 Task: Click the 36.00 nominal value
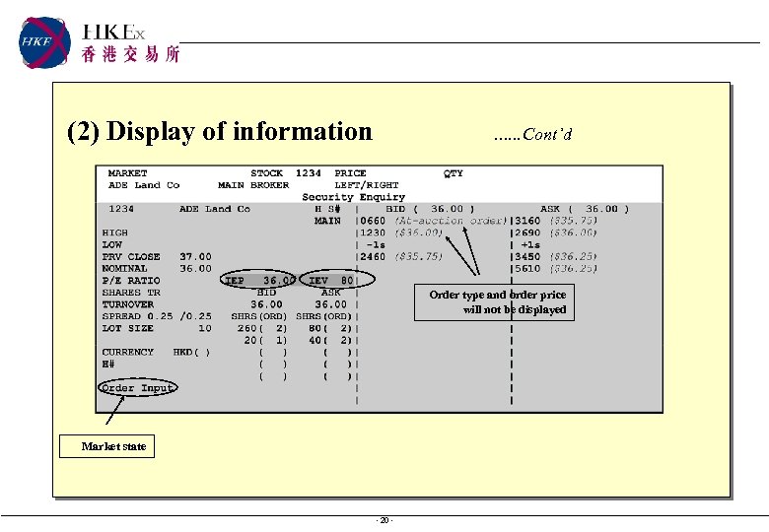point(195,268)
